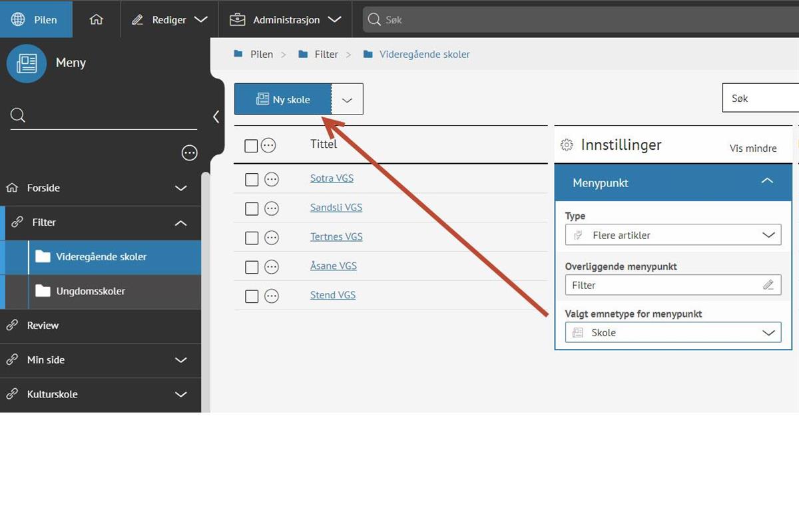Open row options icon for Tertnes VGS
This screenshot has width=799, height=532.
(272, 238)
